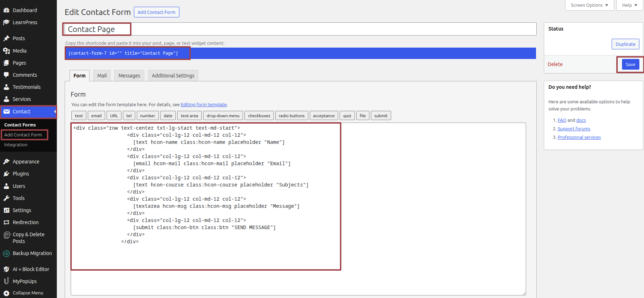Click the Posts pushpin icon

(6, 38)
